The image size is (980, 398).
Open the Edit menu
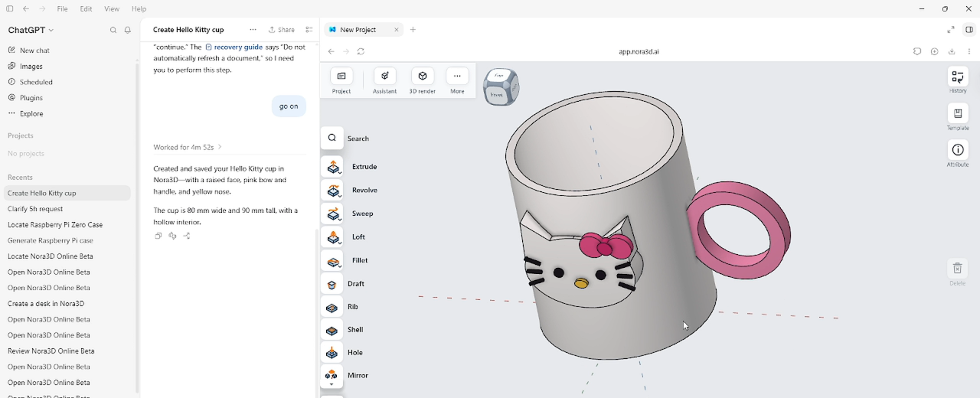coord(86,9)
